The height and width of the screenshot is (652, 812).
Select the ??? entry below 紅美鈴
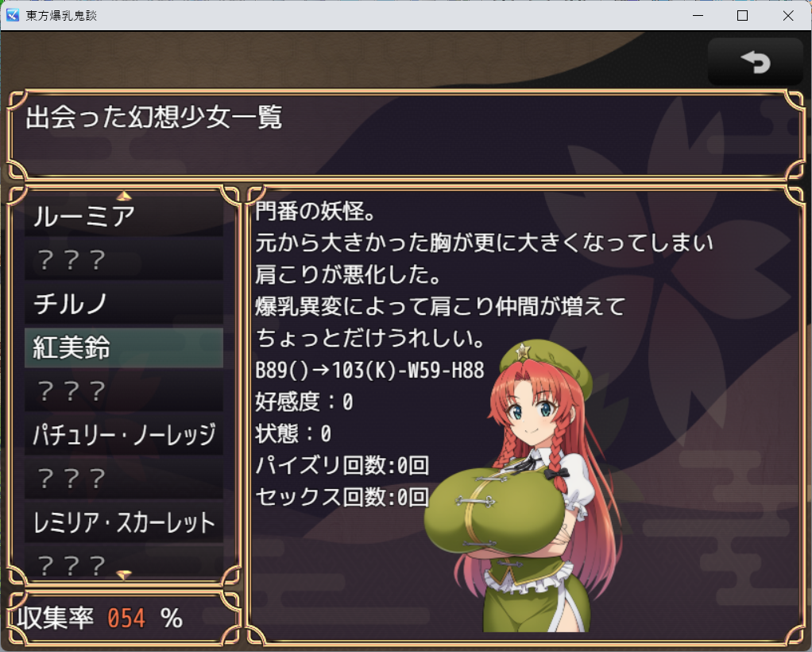click(124, 391)
